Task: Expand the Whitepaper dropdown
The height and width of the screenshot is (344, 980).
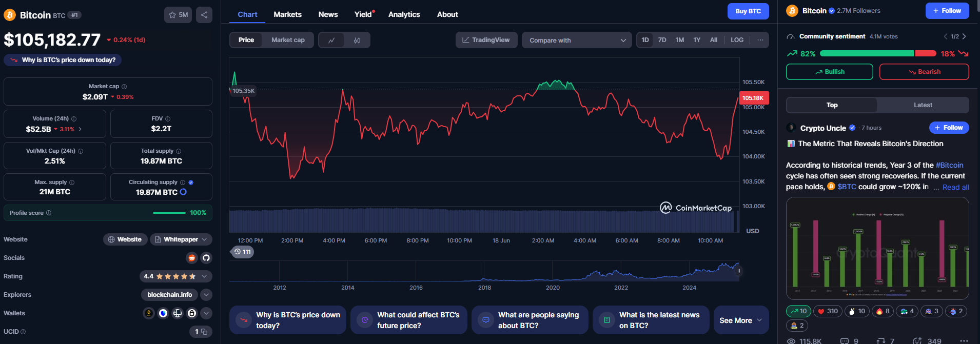Action: click(181, 239)
